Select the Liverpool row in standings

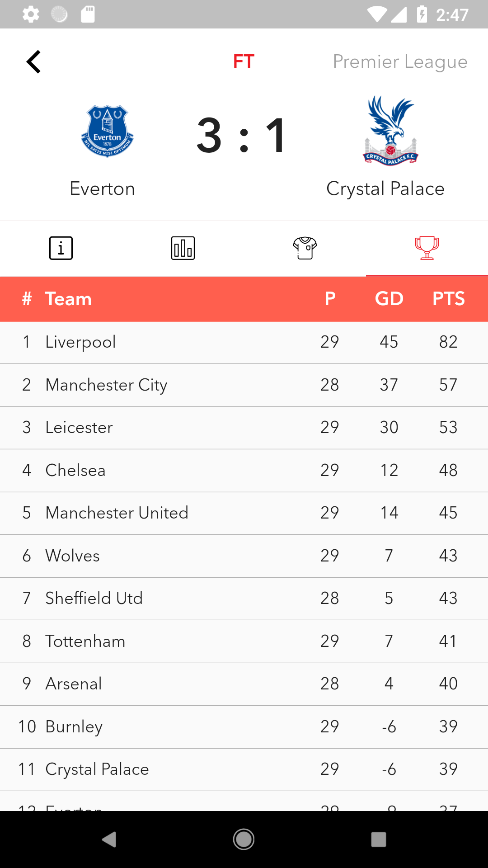coord(244,342)
